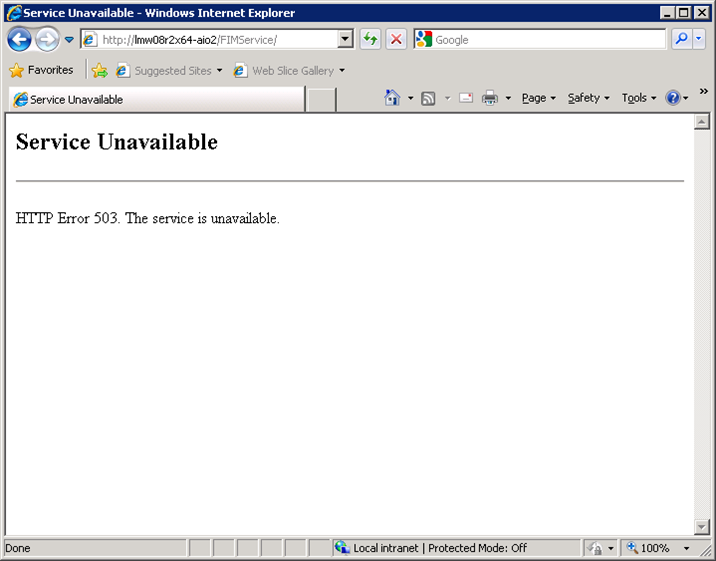The height and width of the screenshot is (561, 716).
Task: Click the Done status text
Action: (18, 548)
